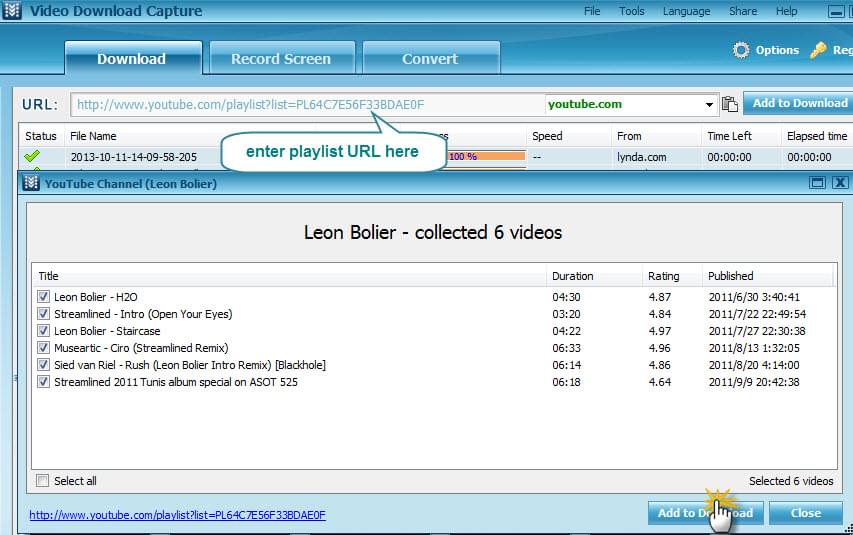The width and height of the screenshot is (853, 535).
Task: Deselect Museartic - Ciro (Streamlined Remix)
Action: (43, 348)
